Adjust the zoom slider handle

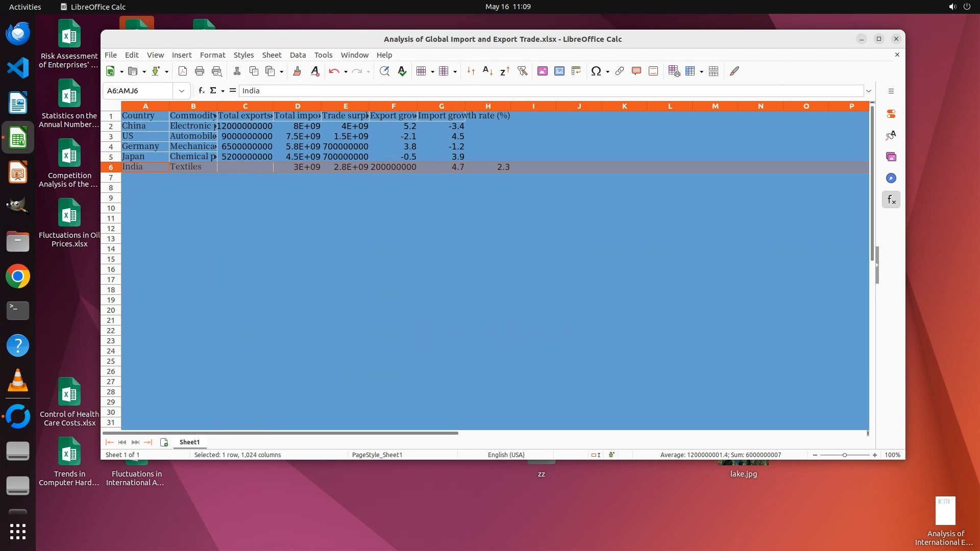845,455
